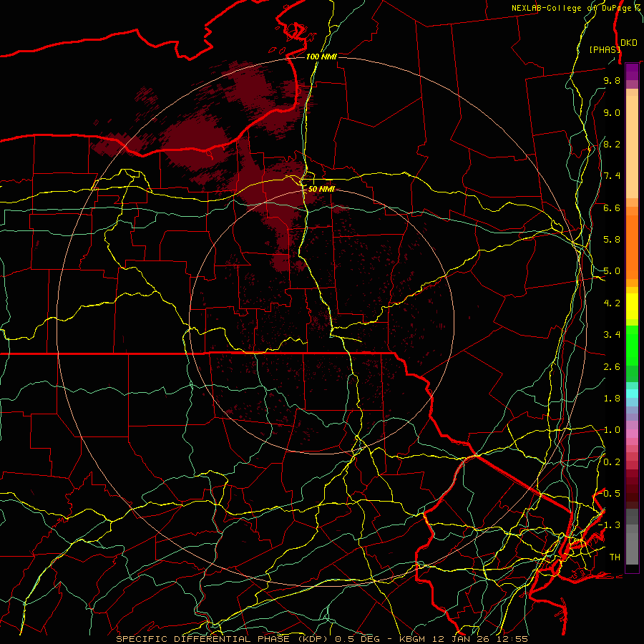Click the purple top segment of the color bar
Screen dimensions: 644x644
632,72
